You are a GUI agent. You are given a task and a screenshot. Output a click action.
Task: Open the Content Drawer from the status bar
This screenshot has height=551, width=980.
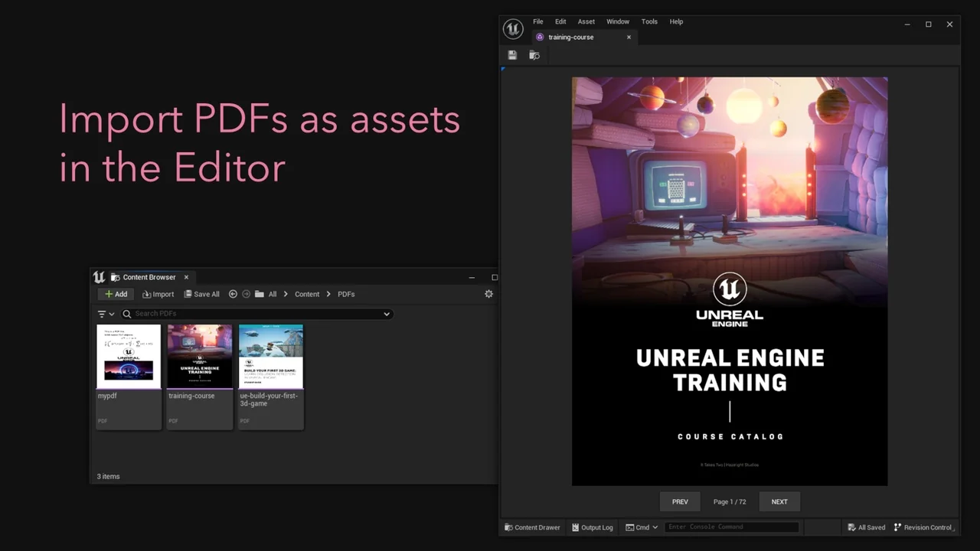click(532, 527)
